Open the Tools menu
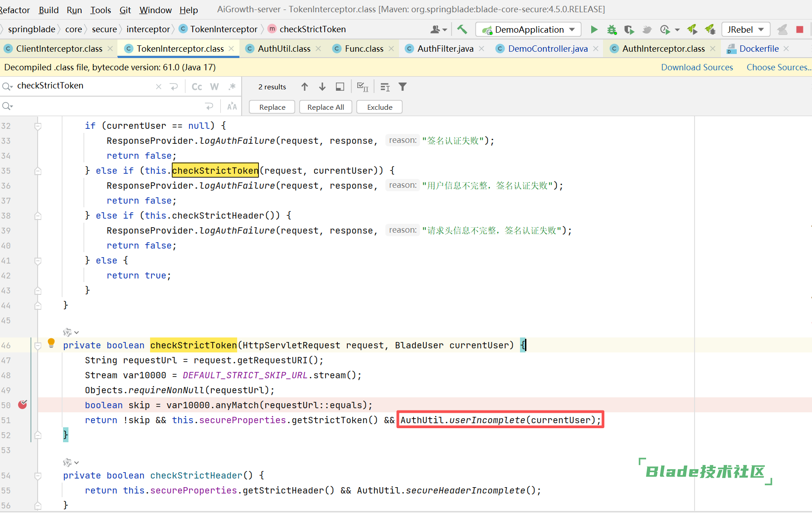Viewport: 812px width, 513px height. pyautogui.click(x=101, y=10)
